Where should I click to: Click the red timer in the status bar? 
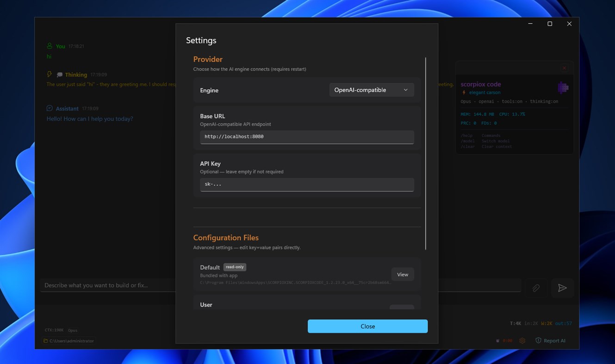(508, 341)
